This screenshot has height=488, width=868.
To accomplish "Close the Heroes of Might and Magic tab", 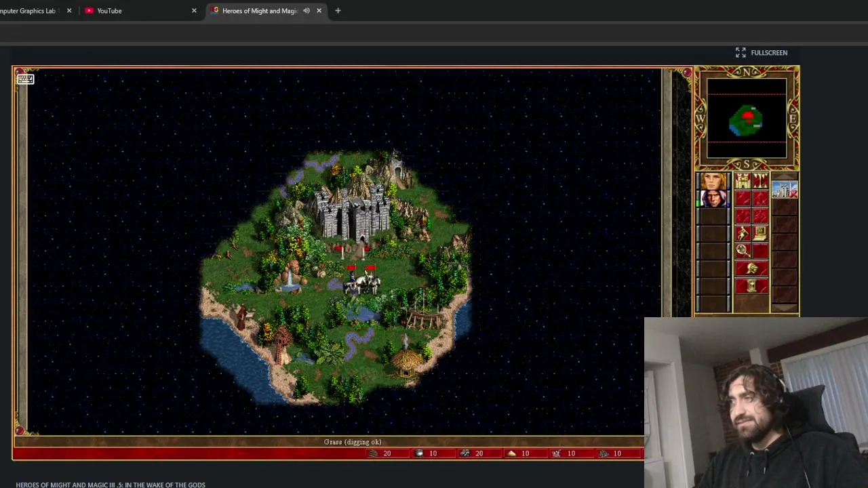I will [x=319, y=11].
